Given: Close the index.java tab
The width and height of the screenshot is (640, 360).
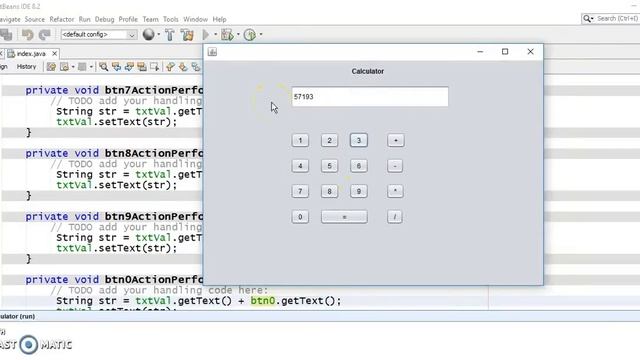Looking at the screenshot, I should point(54,53).
